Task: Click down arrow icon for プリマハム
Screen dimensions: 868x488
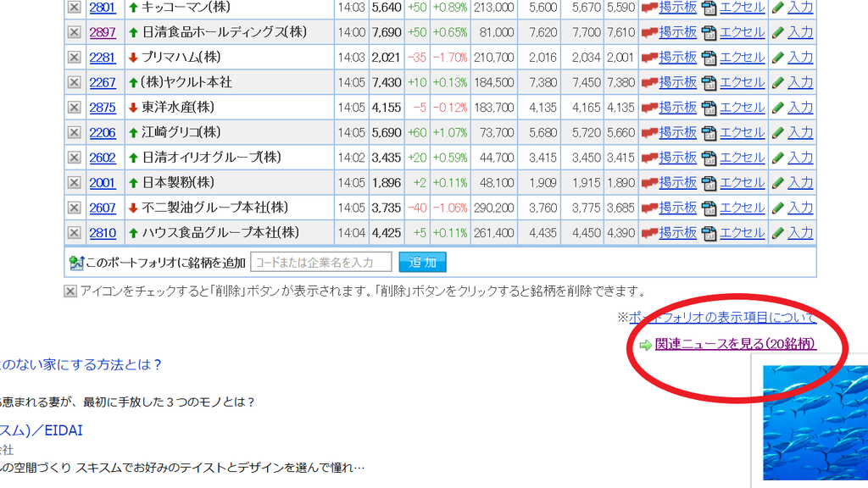Action: [133, 58]
